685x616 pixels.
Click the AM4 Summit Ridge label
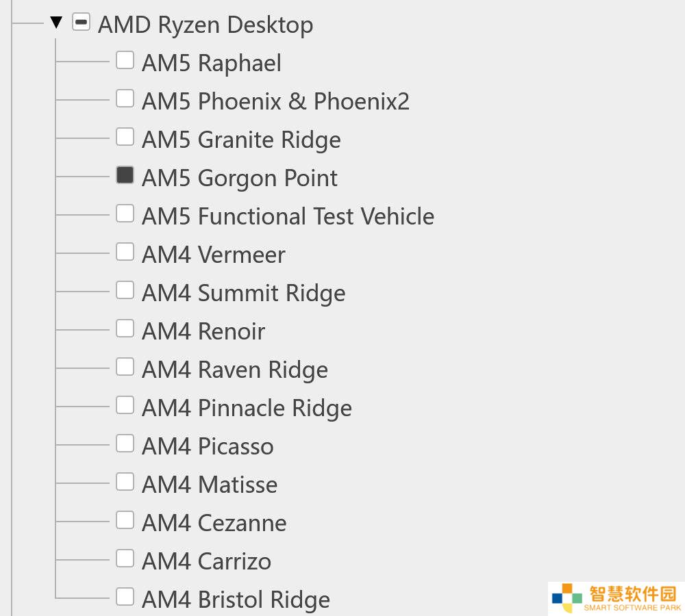(x=244, y=294)
